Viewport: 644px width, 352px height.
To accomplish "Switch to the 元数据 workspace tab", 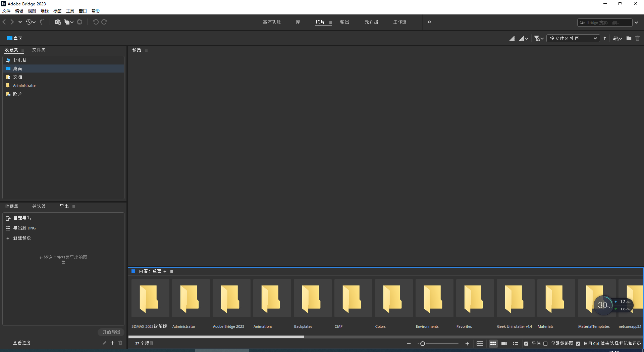I will pyautogui.click(x=371, y=22).
